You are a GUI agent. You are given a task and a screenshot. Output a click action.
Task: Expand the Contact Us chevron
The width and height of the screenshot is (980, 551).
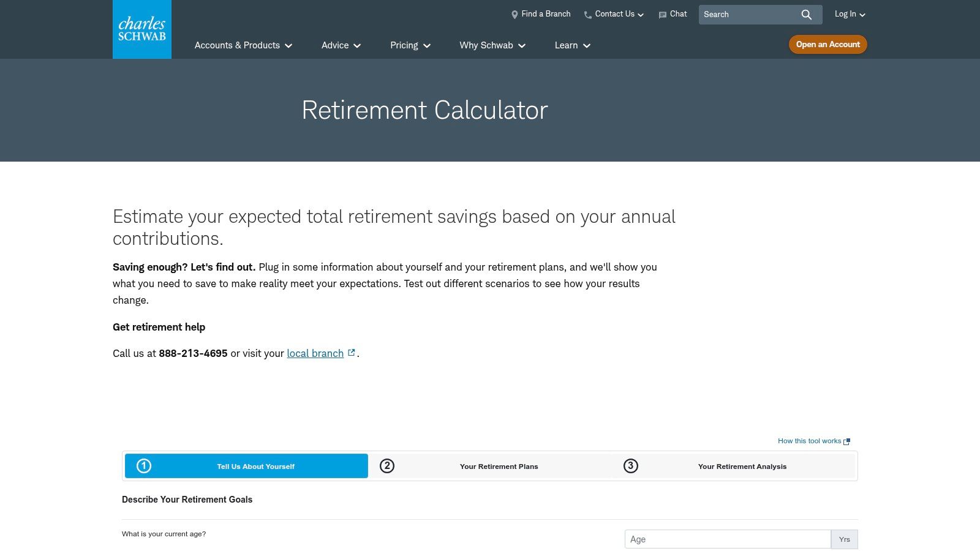click(x=641, y=14)
